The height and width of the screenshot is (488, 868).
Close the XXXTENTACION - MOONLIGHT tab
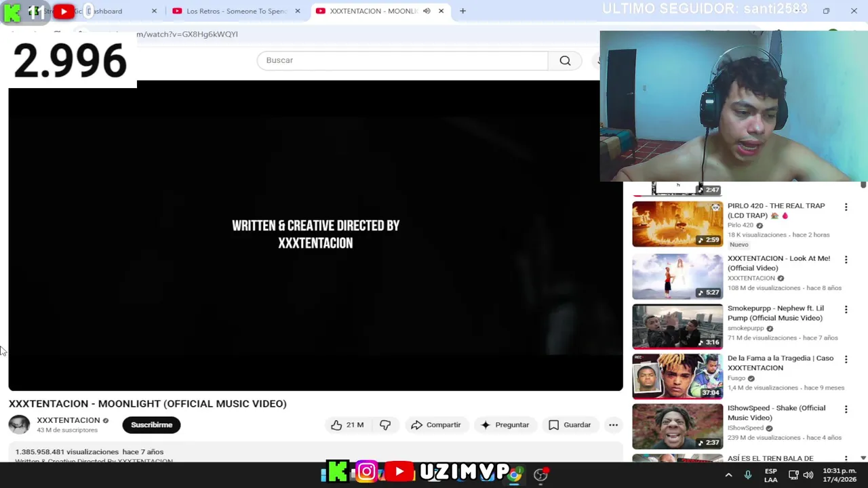tap(441, 11)
